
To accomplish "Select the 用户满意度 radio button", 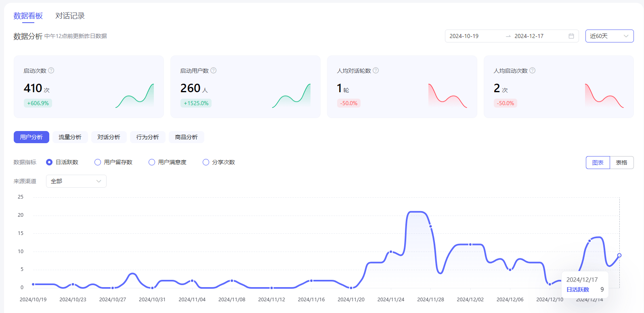I will point(152,162).
